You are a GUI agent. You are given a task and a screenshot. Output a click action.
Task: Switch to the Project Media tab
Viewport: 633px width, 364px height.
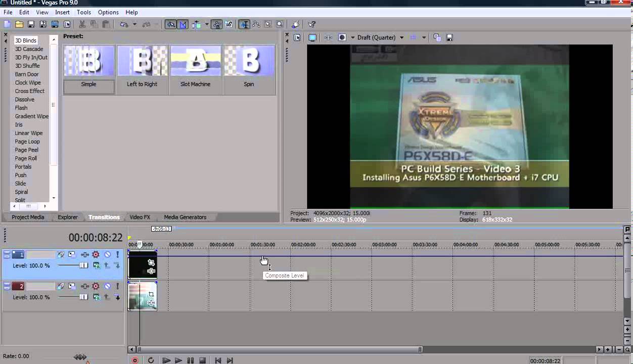tap(28, 217)
